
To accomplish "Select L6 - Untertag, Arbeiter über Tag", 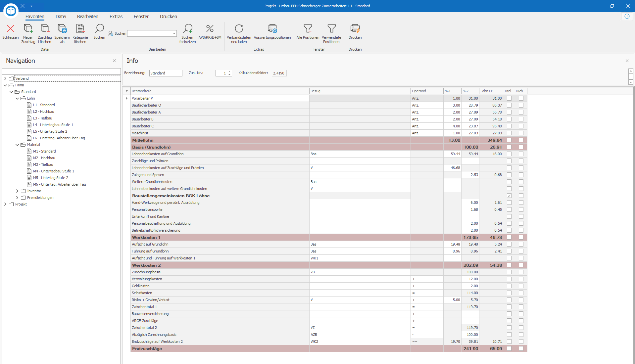I will point(59,138).
